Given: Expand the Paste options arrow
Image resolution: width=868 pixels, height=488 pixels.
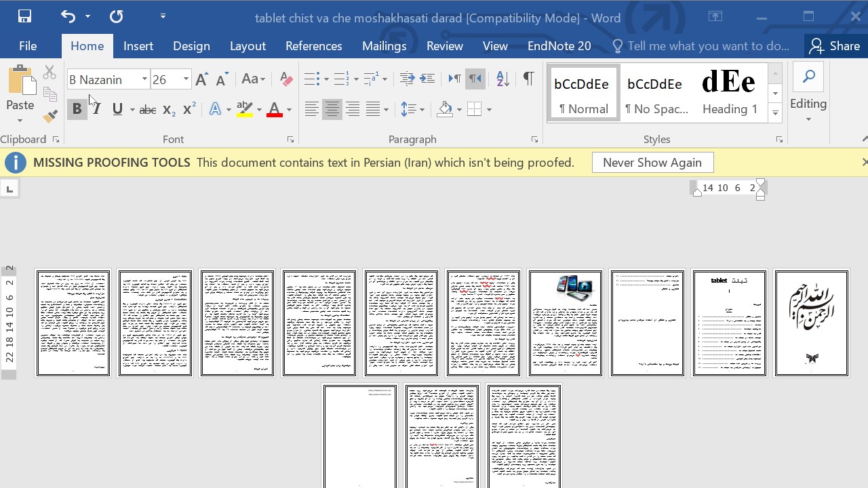Looking at the screenshot, I should tap(20, 121).
